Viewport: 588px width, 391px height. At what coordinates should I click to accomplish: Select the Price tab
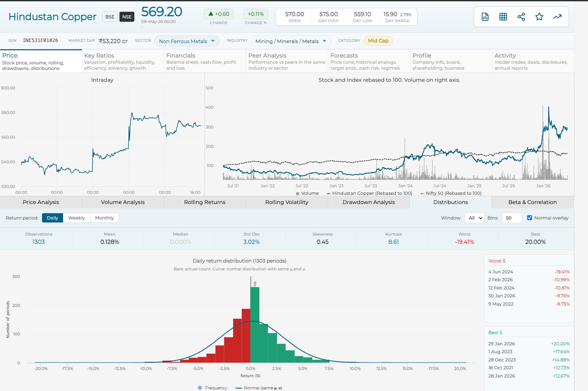coord(41,61)
